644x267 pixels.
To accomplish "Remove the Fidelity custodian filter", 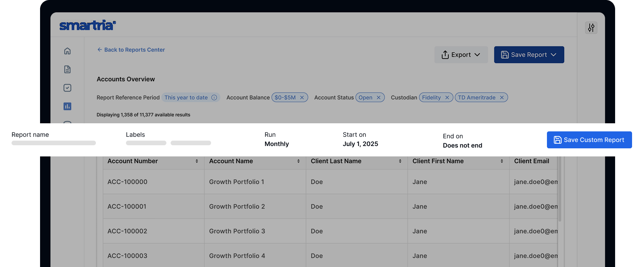I will click(x=447, y=97).
